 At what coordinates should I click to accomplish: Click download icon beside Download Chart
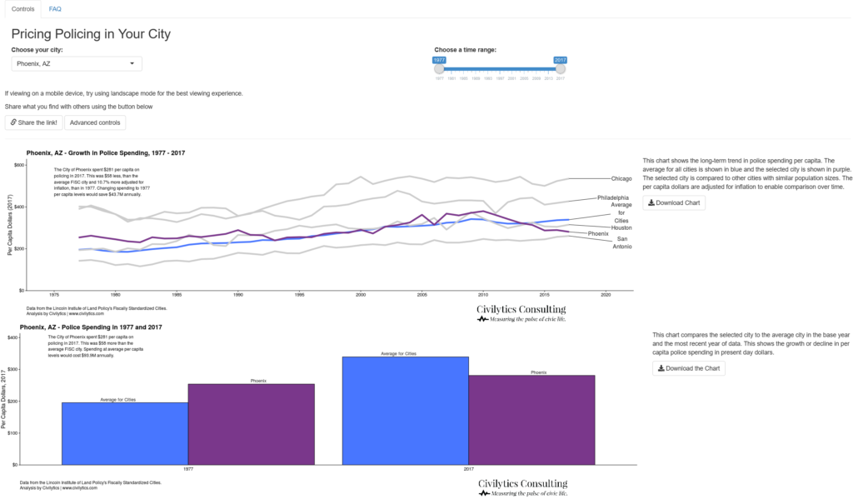[x=651, y=202]
